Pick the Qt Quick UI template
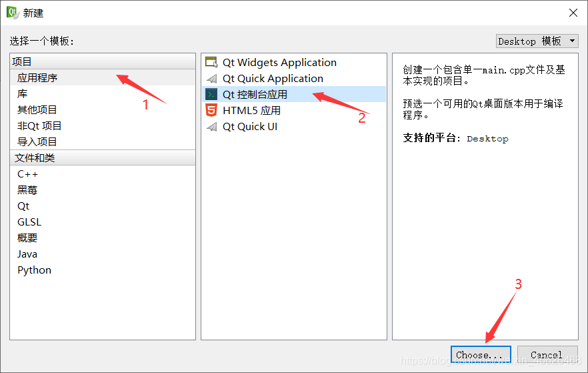Screen dimensions: 588x373 tap(294, 127)
